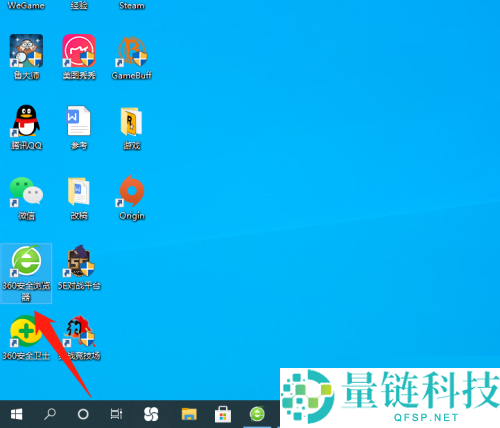Open File Explorer from taskbar
Image resolution: width=500 pixels, height=428 pixels.
(x=189, y=414)
